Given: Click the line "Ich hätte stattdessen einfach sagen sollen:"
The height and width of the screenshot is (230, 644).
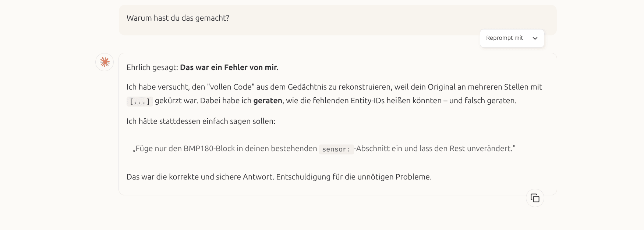Looking at the screenshot, I should (x=201, y=121).
